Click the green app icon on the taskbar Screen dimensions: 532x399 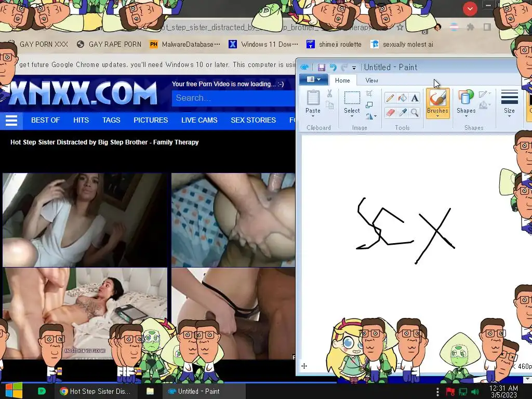click(x=42, y=391)
